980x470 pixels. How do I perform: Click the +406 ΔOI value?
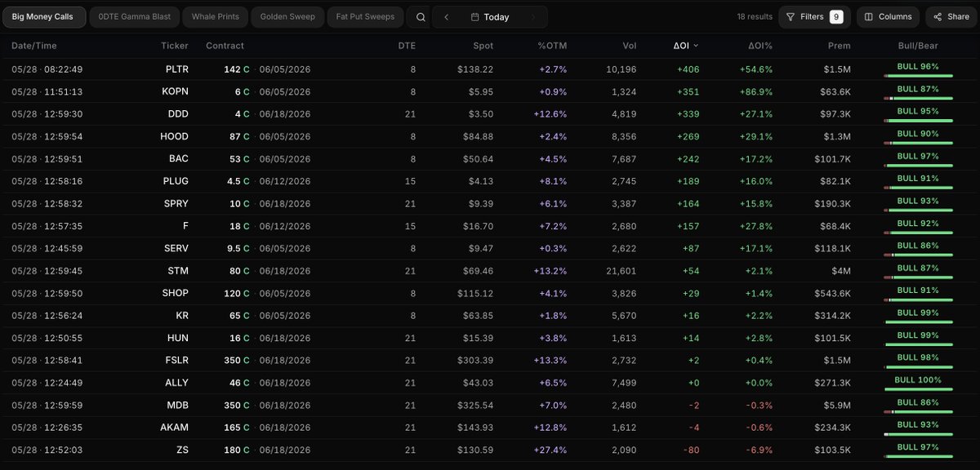pyautogui.click(x=687, y=69)
